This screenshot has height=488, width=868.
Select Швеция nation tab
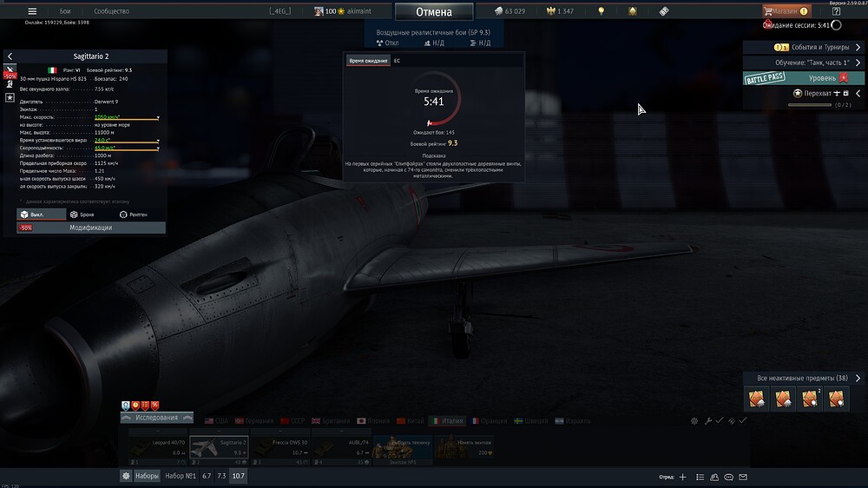click(531, 421)
